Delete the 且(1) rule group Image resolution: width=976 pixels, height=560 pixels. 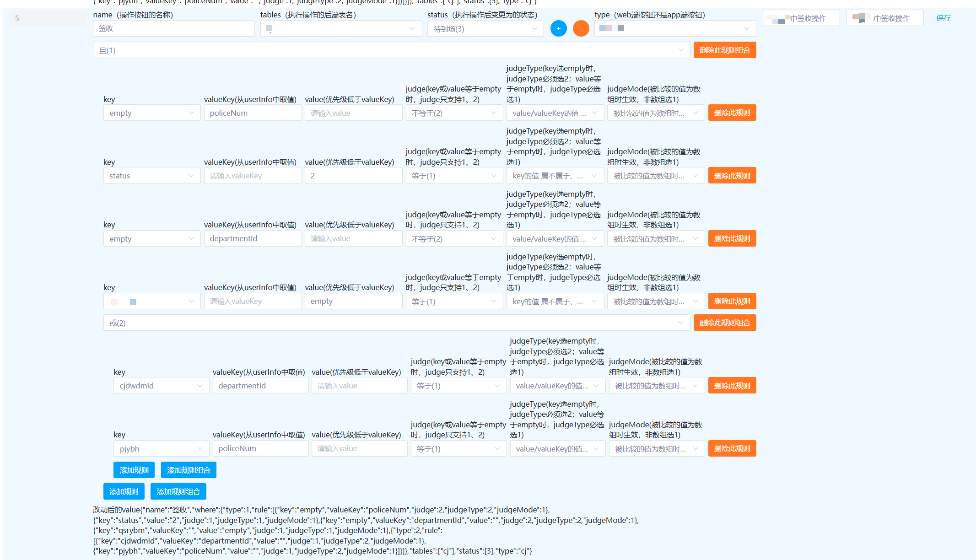(x=724, y=50)
